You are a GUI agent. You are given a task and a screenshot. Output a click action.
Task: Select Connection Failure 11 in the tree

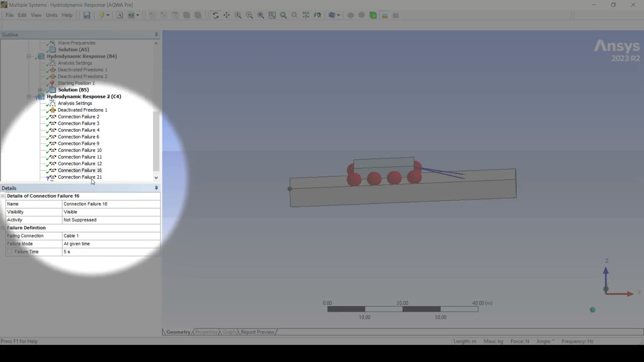[x=79, y=157]
